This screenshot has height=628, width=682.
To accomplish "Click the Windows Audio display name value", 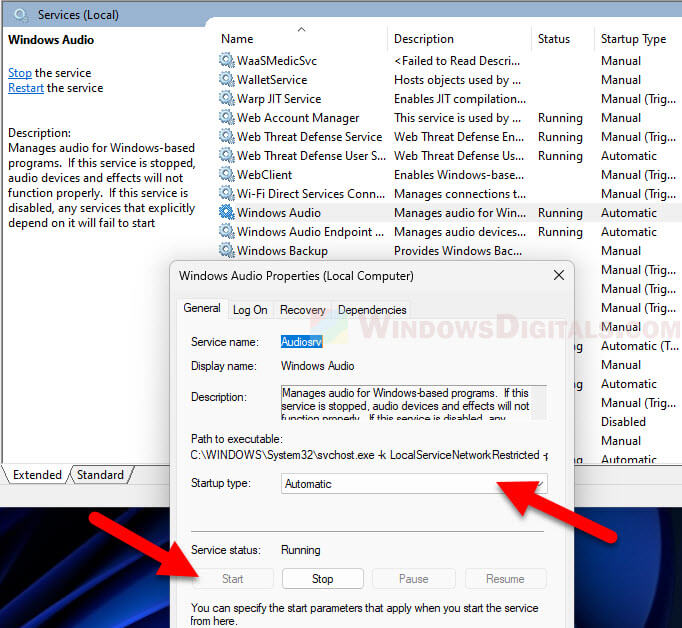I will (318, 366).
